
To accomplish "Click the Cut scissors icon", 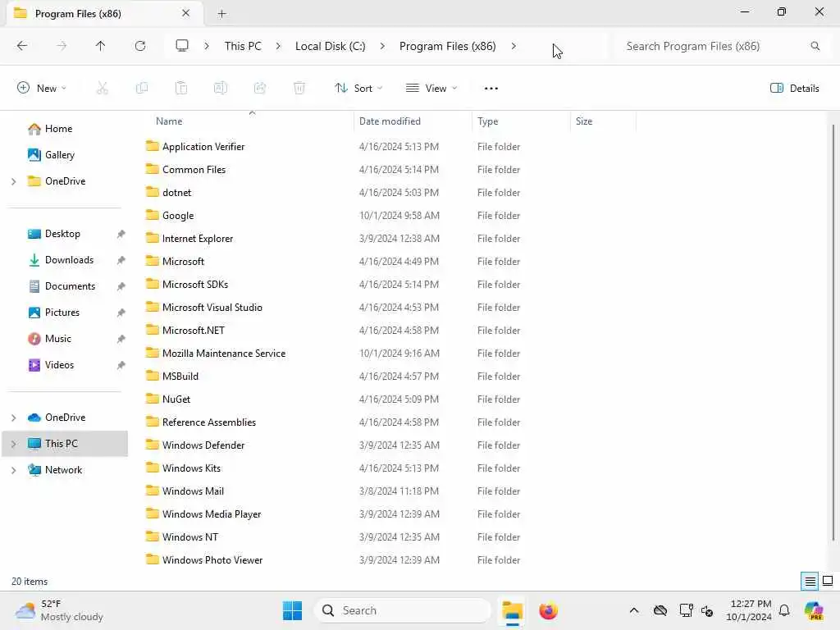I will tap(102, 88).
